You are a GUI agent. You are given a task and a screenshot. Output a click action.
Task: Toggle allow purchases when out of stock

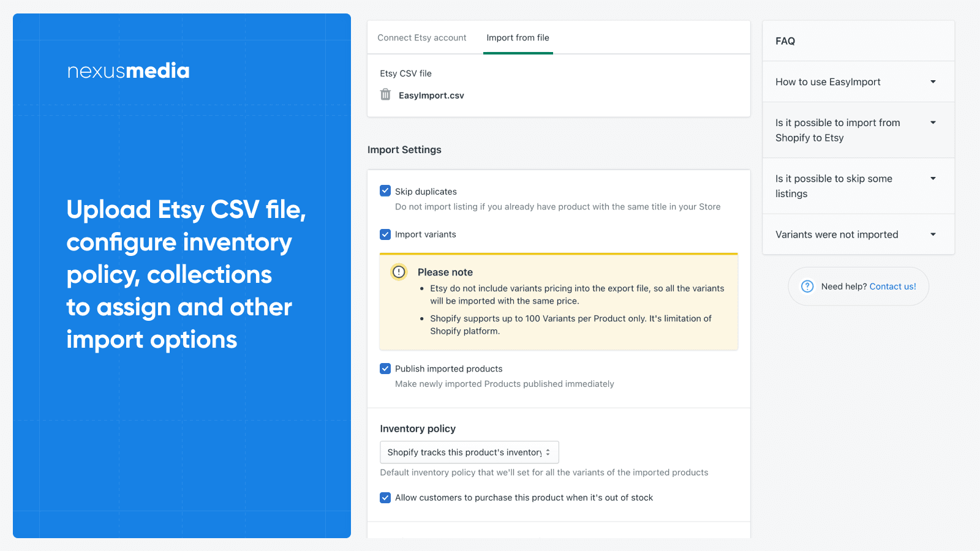pyautogui.click(x=385, y=498)
